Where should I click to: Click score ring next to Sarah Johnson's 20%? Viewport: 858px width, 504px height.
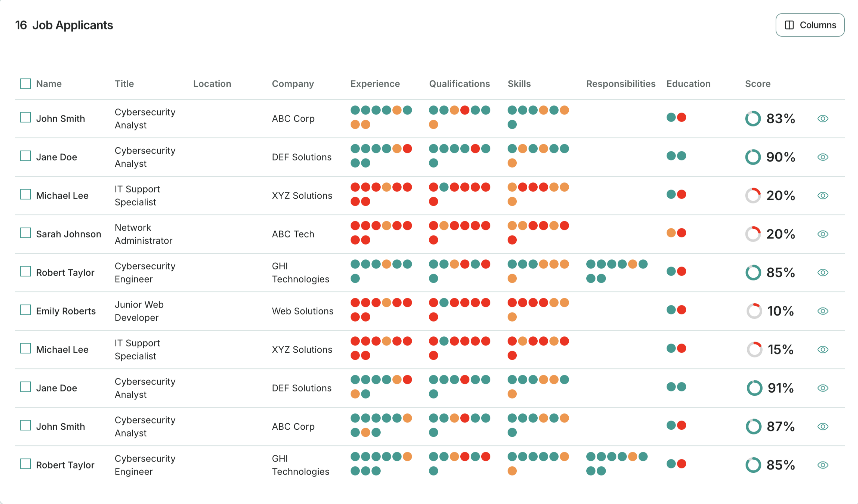(x=753, y=234)
